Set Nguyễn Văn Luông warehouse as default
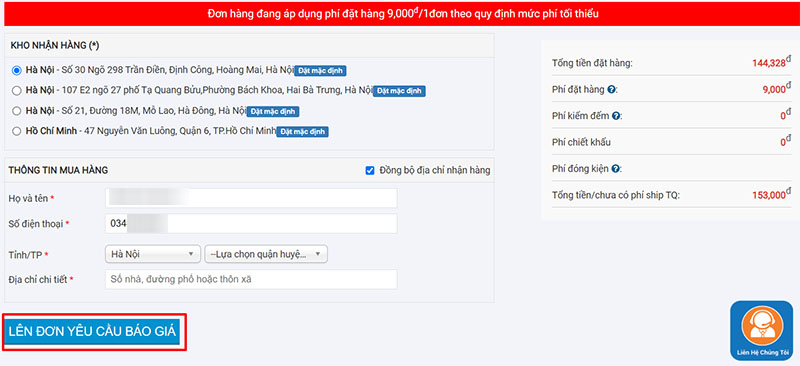 coord(303,132)
